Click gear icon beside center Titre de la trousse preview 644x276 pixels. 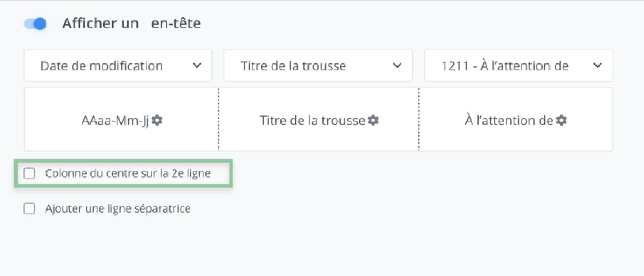coord(373,120)
